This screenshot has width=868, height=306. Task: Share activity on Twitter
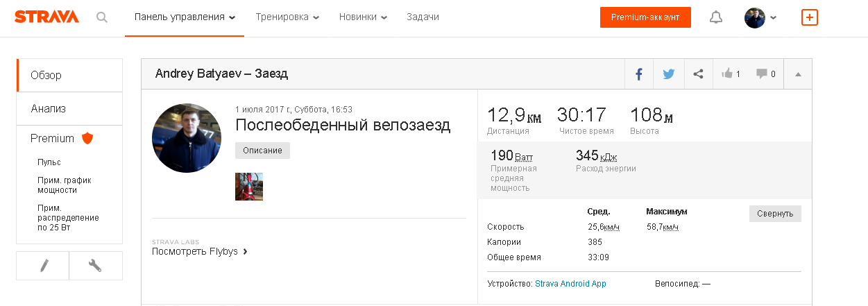coord(669,74)
